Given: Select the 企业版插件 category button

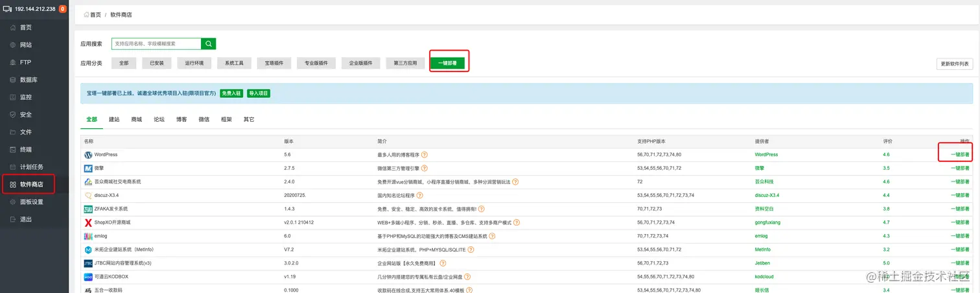Looking at the screenshot, I should [x=360, y=63].
